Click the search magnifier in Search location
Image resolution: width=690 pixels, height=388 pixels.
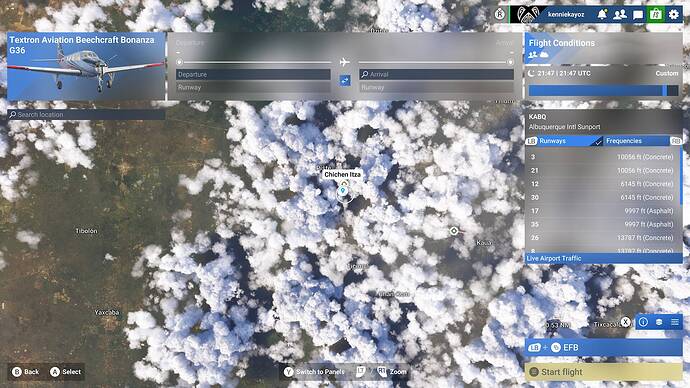[13, 114]
